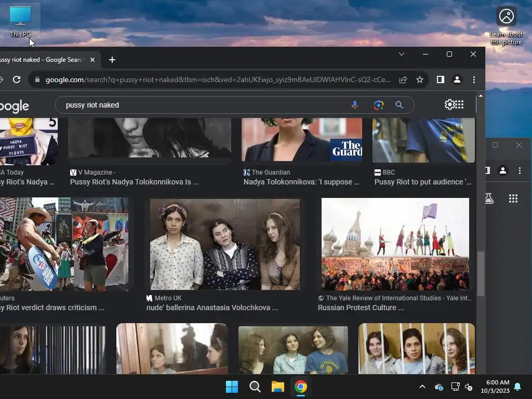The width and height of the screenshot is (532, 399).
Task: Open taskbar Search
Action: [255, 387]
